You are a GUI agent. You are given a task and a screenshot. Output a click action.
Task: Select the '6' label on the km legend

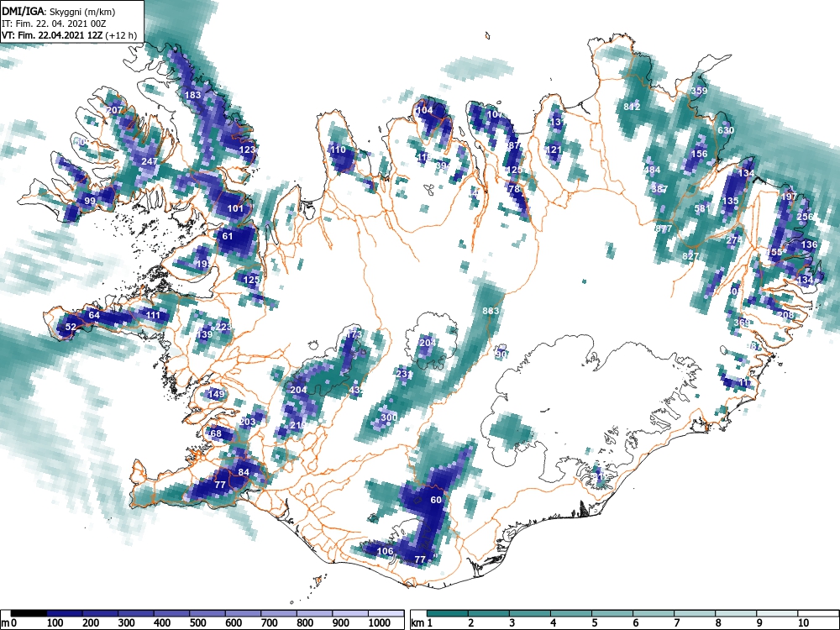point(635,622)
